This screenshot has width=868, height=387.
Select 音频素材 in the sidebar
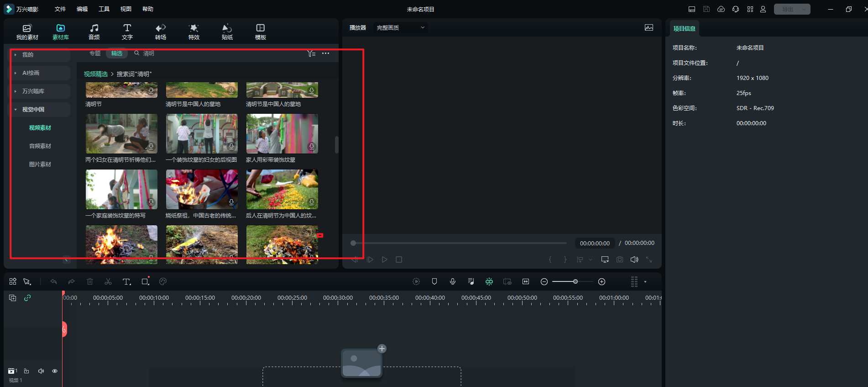[x=40, y=146]
